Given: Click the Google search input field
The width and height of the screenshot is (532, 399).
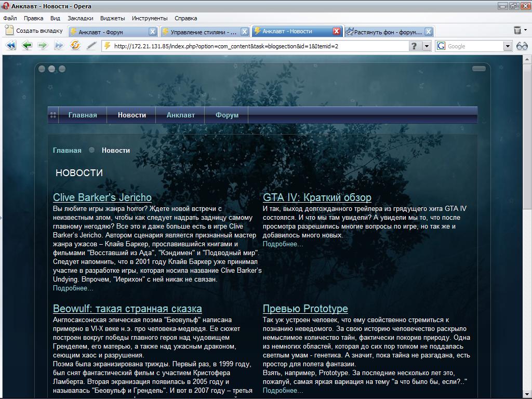Looking at the screenshot, I should tap(474, 46).
